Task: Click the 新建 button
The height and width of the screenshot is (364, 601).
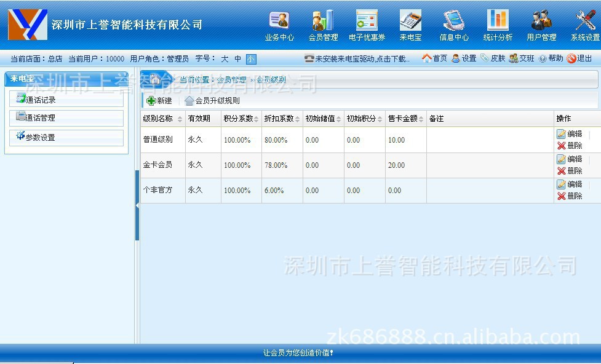Action: click(160, 101)
